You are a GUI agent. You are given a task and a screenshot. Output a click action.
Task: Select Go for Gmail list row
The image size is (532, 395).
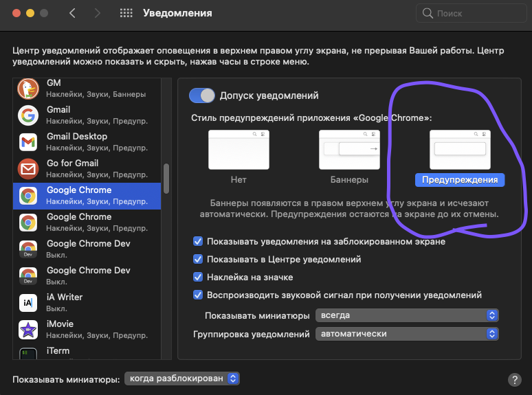(87, 169)
